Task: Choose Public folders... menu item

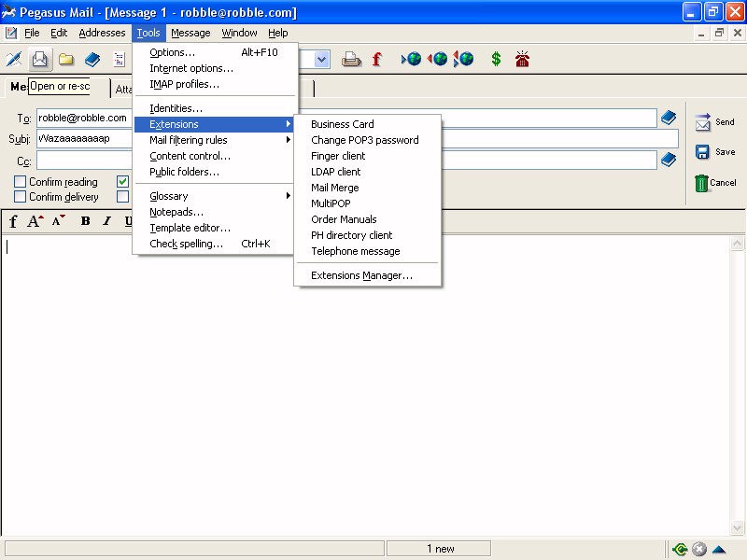Action: point(214,172)
